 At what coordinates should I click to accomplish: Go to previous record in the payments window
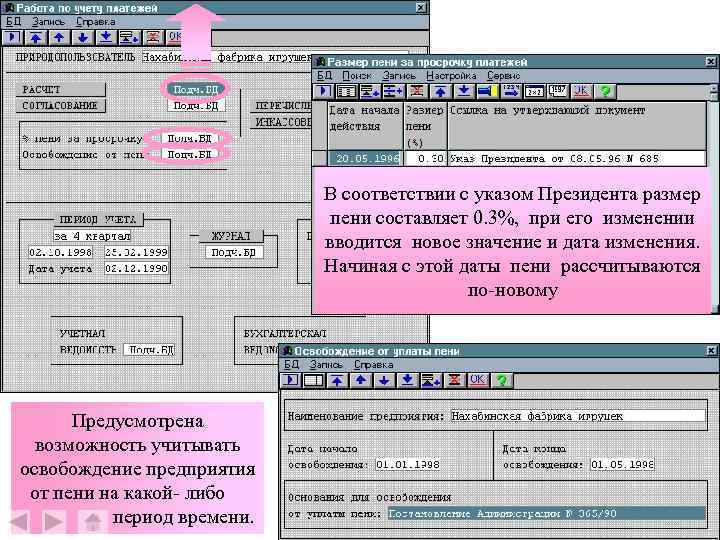(59, 38)
